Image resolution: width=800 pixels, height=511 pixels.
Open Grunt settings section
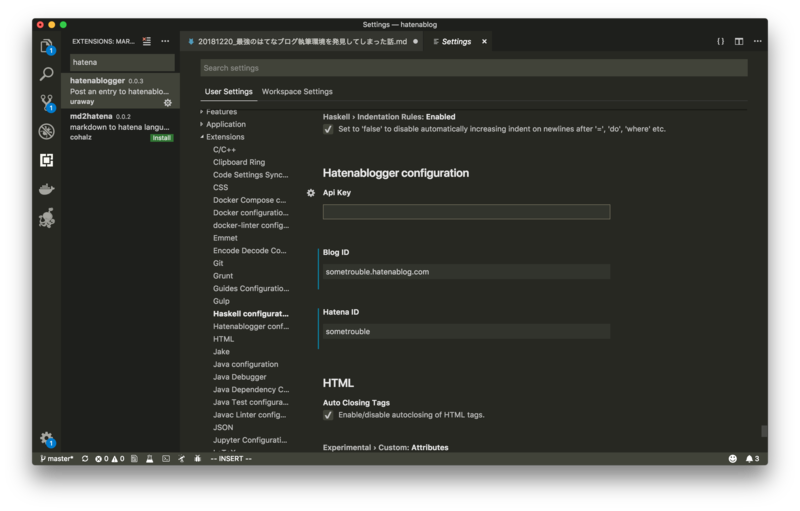223,276
